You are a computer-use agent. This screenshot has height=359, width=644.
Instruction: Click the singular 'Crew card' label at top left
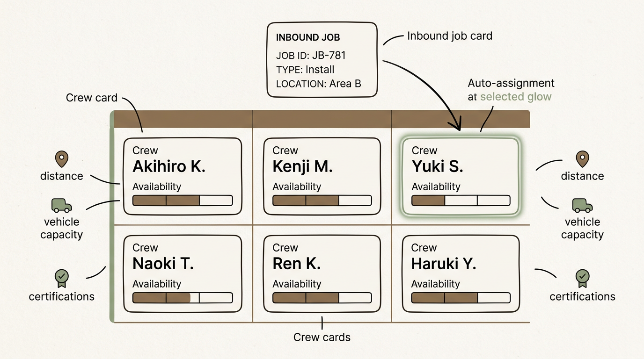(91, 98)
